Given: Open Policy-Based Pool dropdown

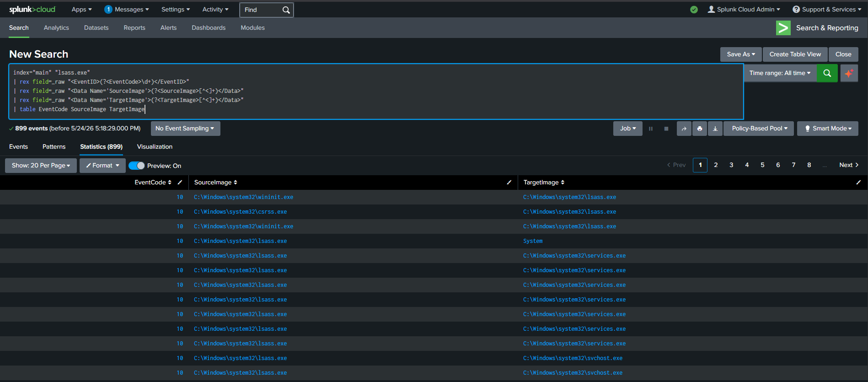Looking at the screenshot, I should pyautogui.click(x=759, y=129).
